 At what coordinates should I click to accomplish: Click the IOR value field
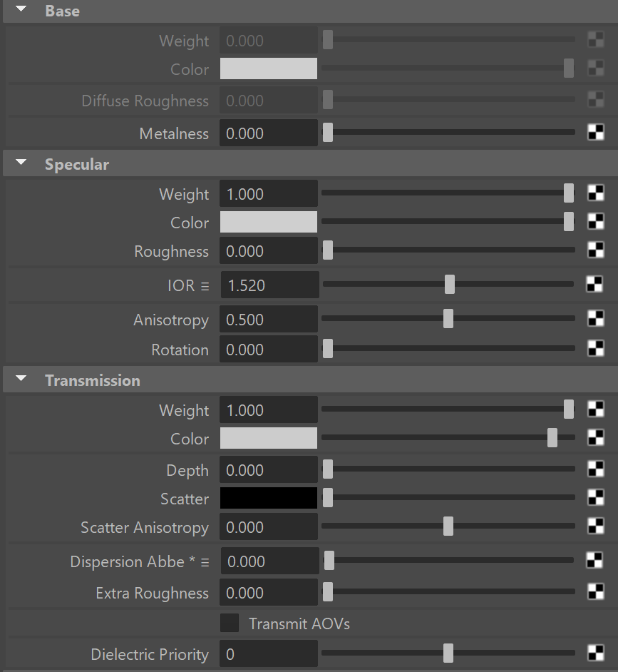[x=270, y=285]
